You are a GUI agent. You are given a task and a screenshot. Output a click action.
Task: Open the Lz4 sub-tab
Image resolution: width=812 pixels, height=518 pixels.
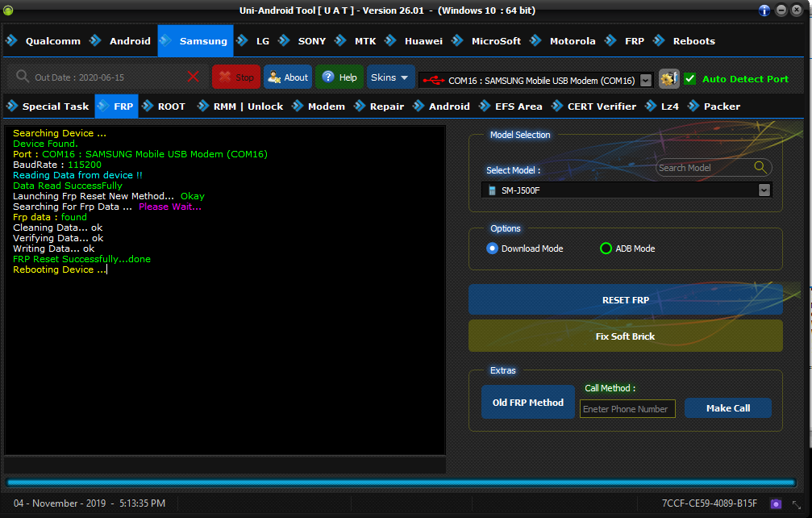662,107
